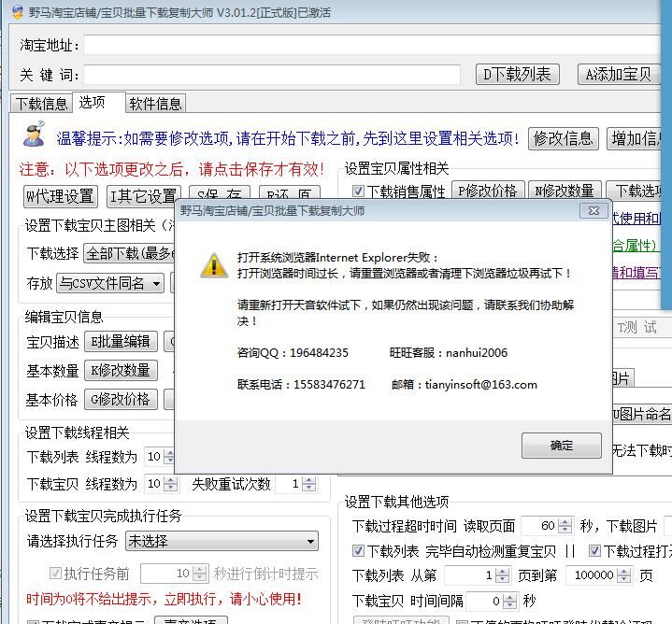Click the warning icon in error dialog

[214, 265]
